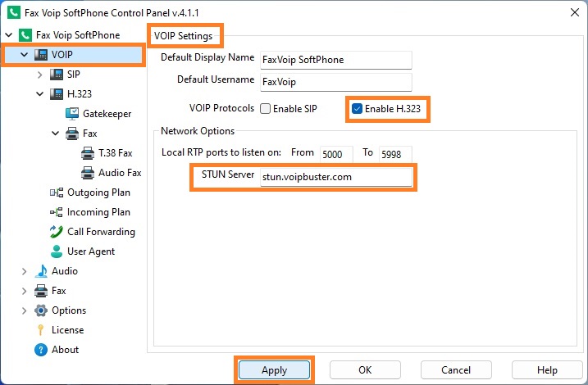588x385 pixels.
Task: Expand the Options tree node
Action: click(24, 310)
